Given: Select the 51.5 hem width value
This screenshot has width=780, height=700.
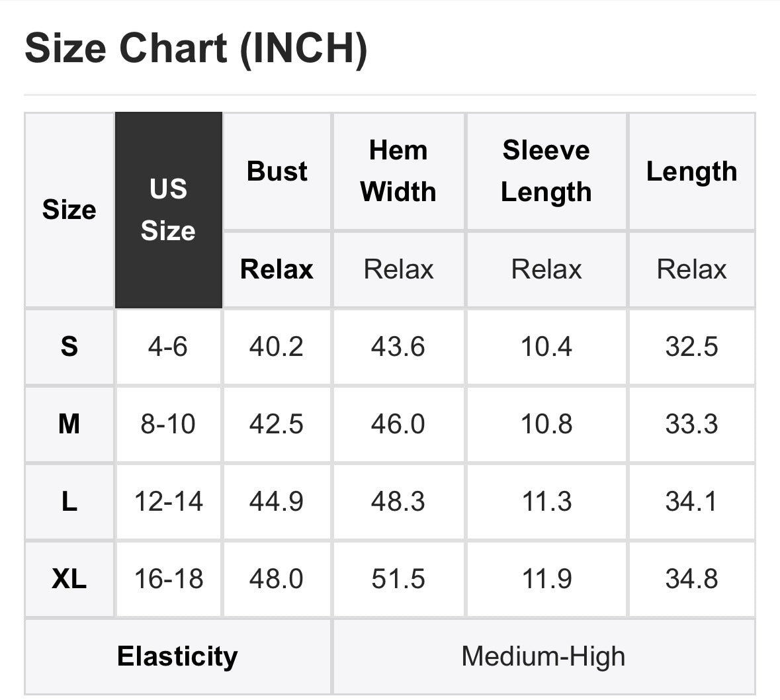Looking at the screenshot, I should coord(398,579).
